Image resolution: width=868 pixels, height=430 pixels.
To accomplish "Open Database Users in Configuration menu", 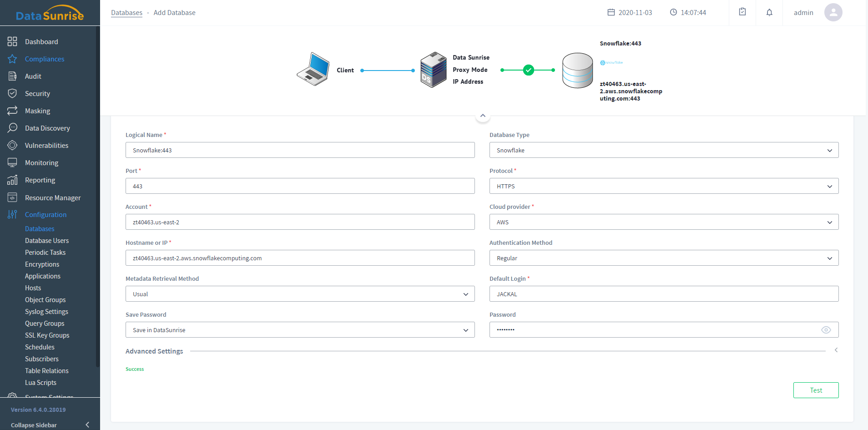I will (x=47, y=241).
